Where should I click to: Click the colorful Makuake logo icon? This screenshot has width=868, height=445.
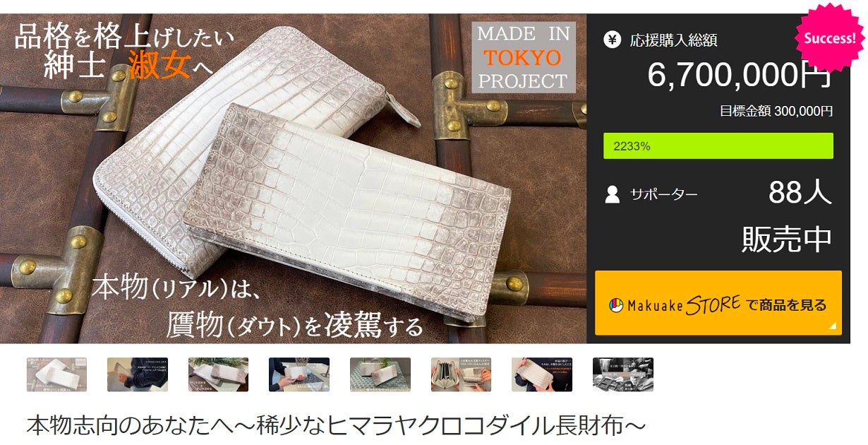coord(616,305)
